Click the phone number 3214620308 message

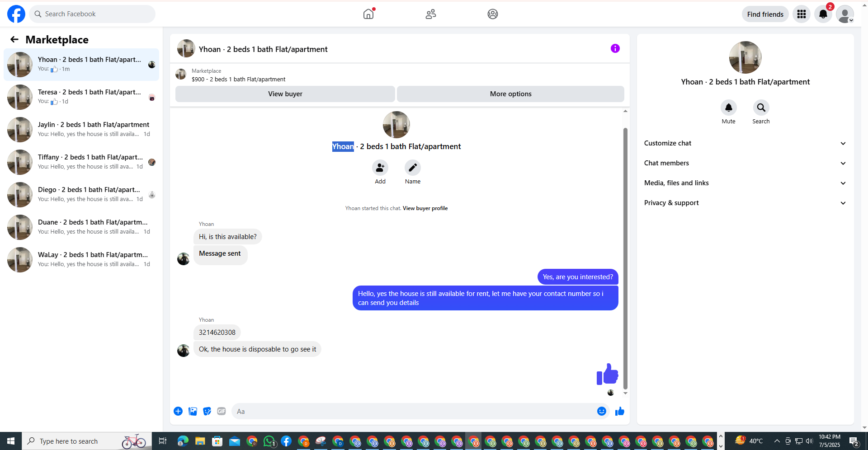click(x=217, y=333)
